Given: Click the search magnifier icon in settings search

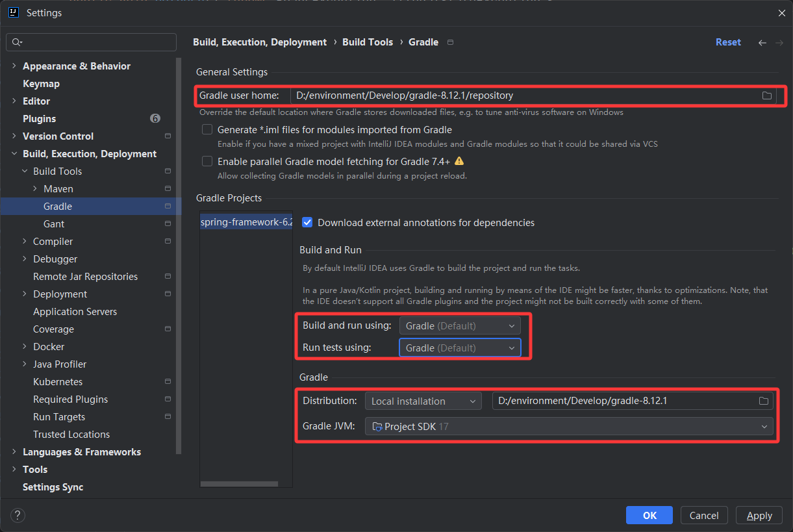Looking at the screenshot, I should coord(17,42).
